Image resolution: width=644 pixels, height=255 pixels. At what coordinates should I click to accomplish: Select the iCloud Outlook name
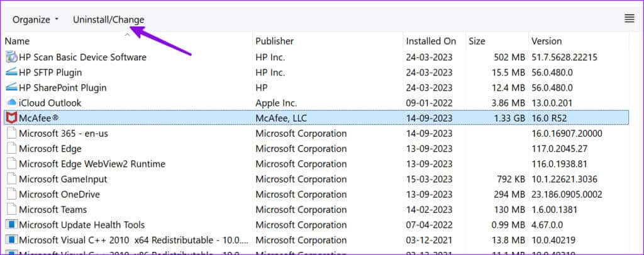50,103
